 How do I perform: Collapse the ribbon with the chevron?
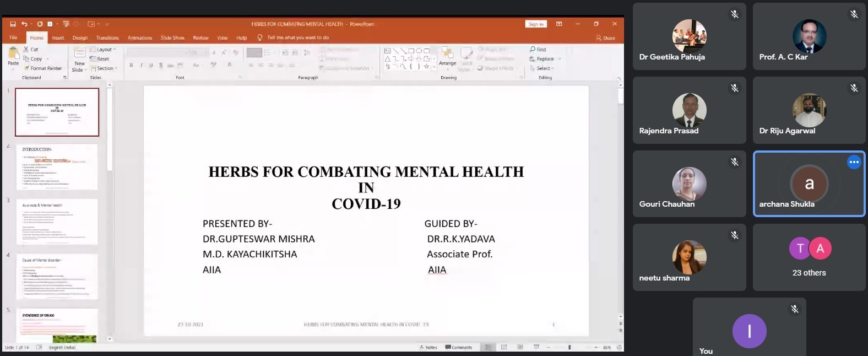619,78
